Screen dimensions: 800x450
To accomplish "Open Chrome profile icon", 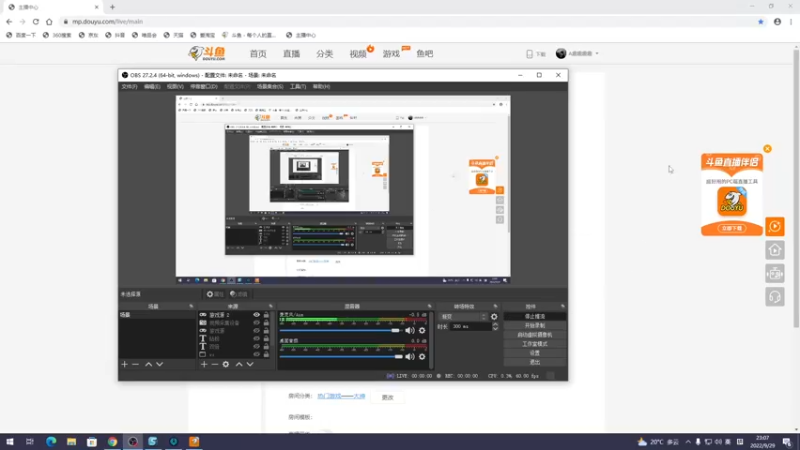I will (x=777, y=22).
